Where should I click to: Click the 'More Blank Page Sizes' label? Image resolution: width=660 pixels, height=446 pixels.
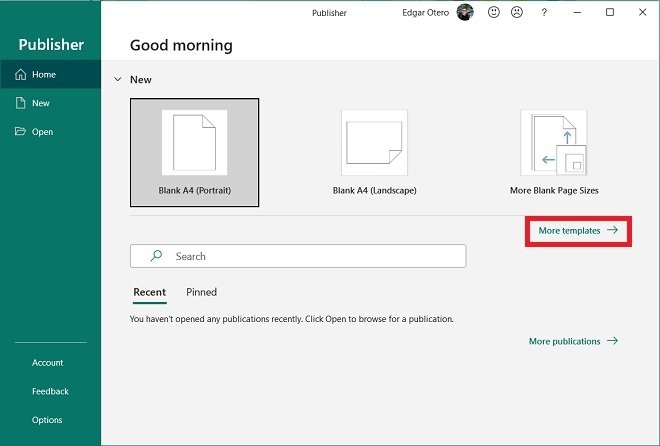tap(554, 190)
